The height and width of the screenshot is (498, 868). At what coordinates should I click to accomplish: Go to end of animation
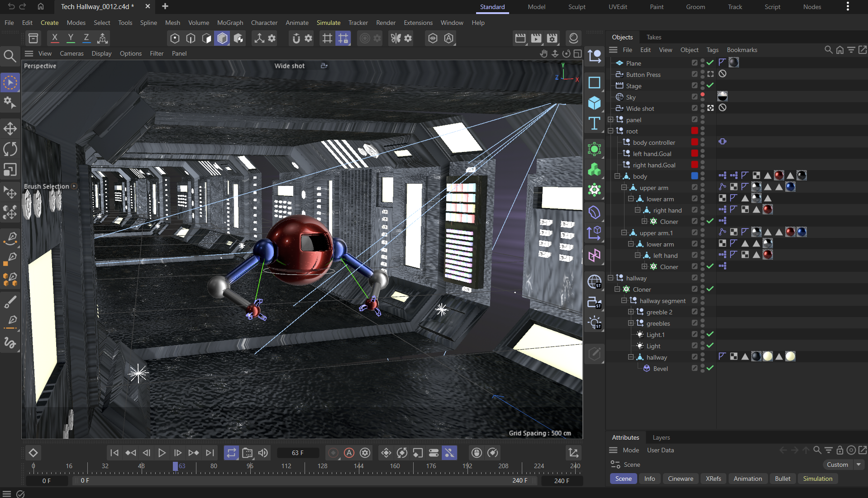[x=210, y=453]
